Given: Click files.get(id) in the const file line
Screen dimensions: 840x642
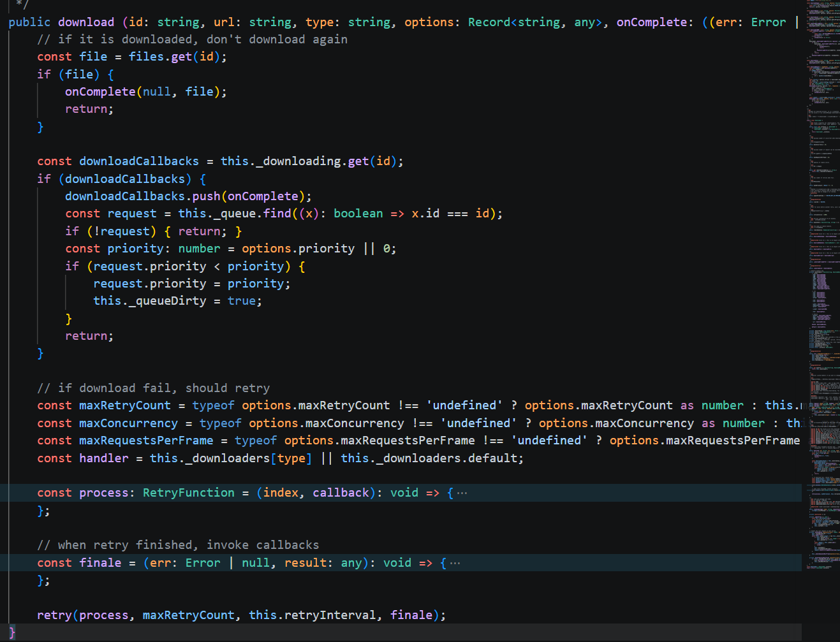Looking at the screenshot, I should click(175, 57).
